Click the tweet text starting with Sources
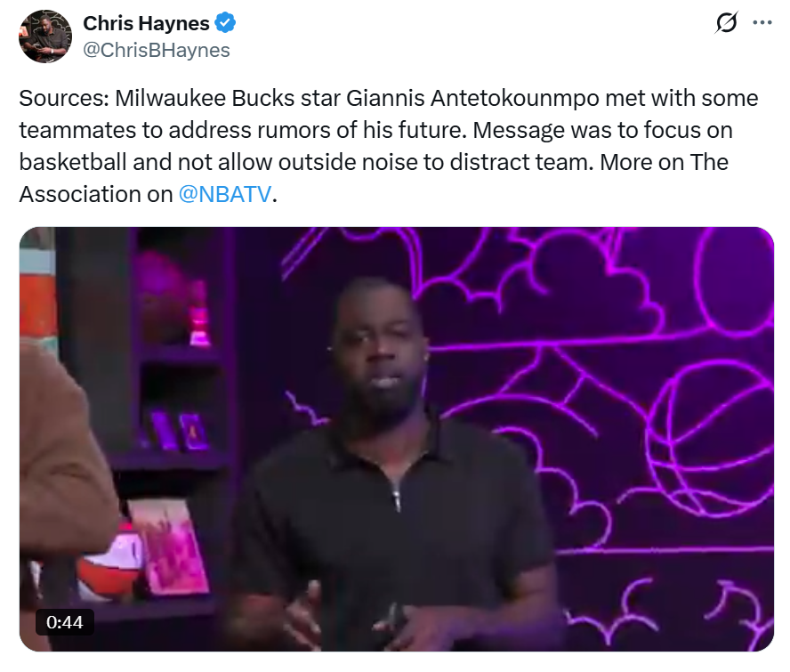This screenshot has height=672, width=790. 389,146
